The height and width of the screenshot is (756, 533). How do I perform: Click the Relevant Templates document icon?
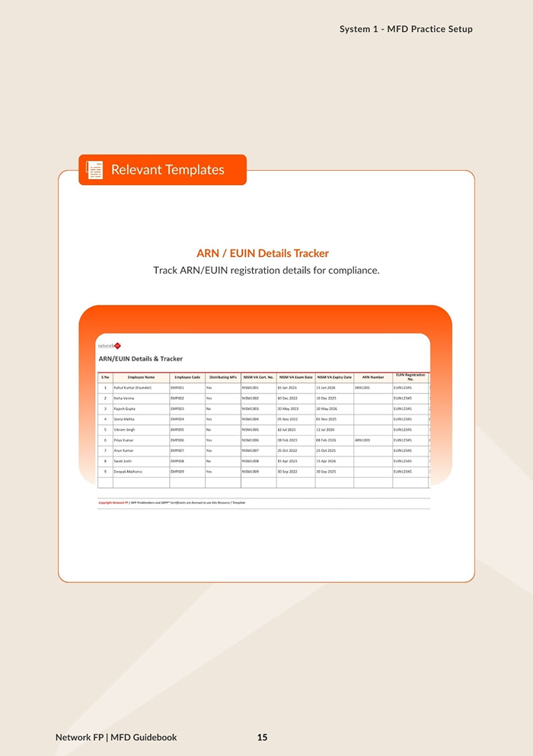tap(94, 170)
